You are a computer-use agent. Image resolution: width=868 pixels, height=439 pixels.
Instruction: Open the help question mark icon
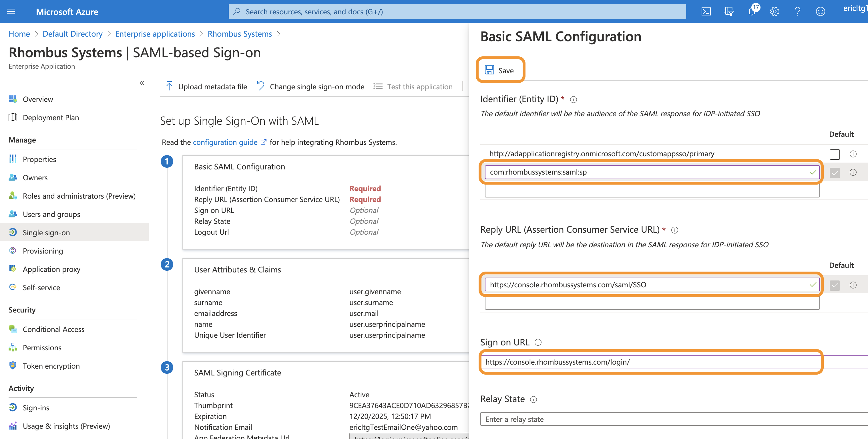point(798,12)
